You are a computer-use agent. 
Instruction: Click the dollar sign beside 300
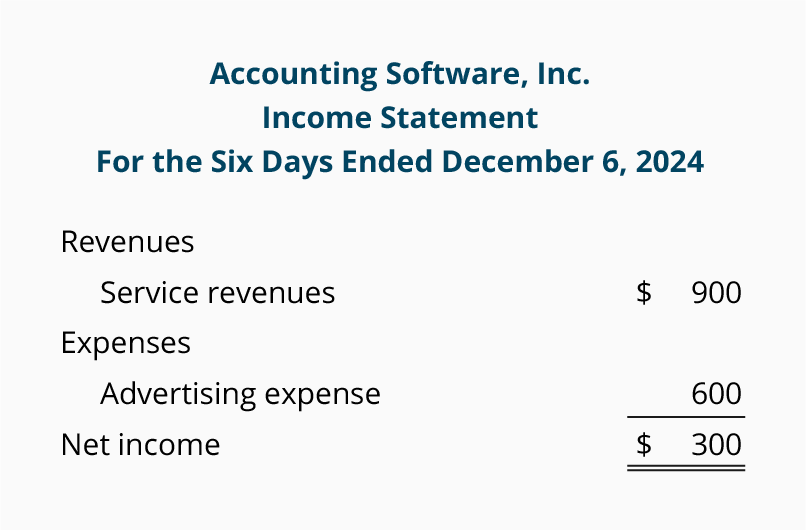(x=644, y=445)
